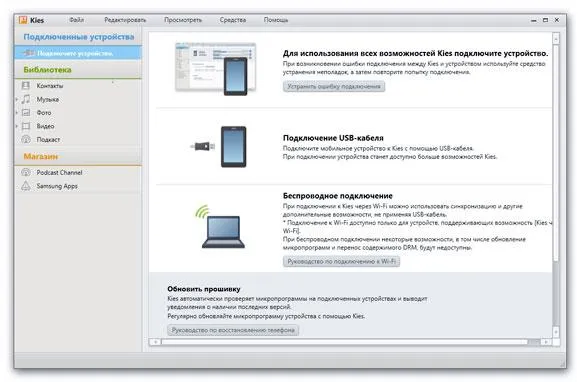Expand the Видео tree arrow
The width and height of the screenshot is (580, 382).
coord(17,126)
